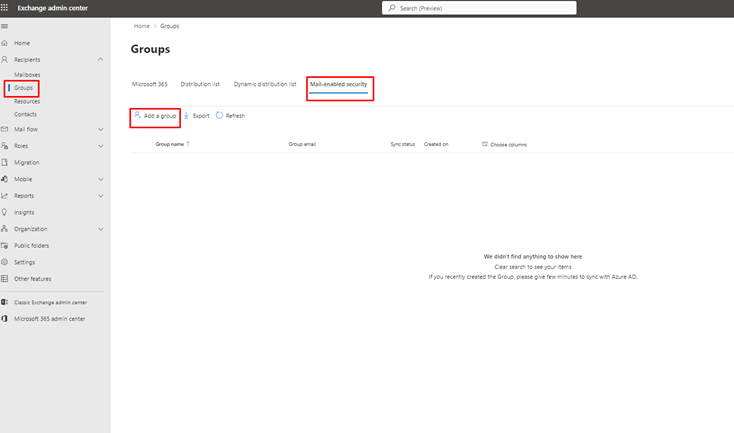The height and width of the screenshot is (433, 734).
Task: Click the Home house icon in sidebar
Action: coord(5,43)
